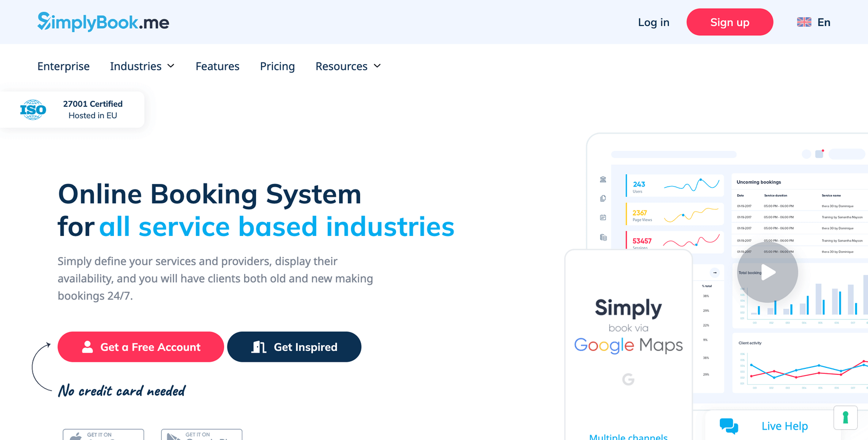Click the Apple App Store badge

[x=103, y=435]
